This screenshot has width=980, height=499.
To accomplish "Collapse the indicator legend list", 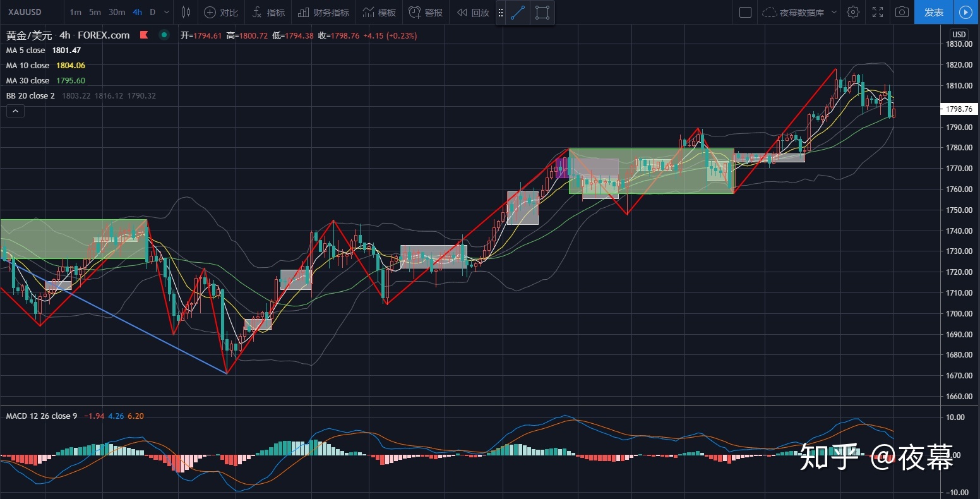I will [15, 111].
